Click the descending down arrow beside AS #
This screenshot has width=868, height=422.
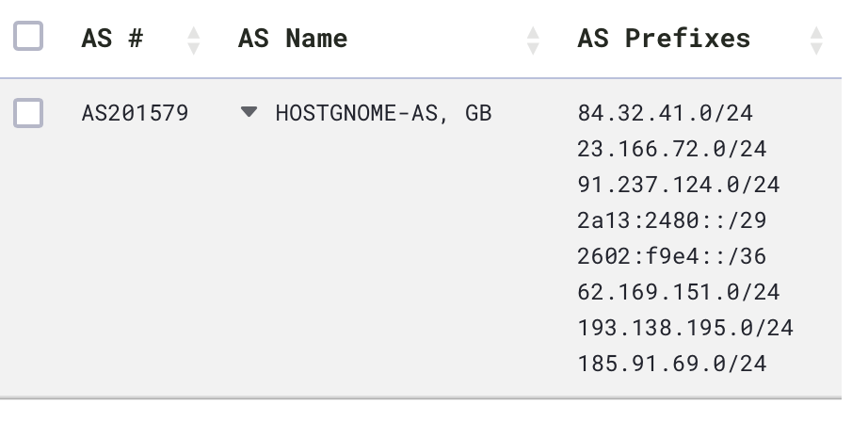pos(194,47)
